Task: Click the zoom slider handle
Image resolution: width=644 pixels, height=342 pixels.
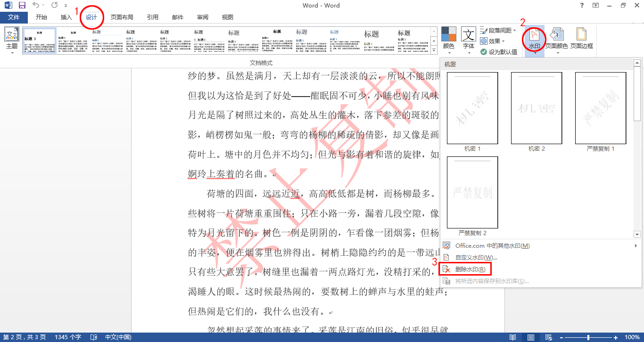Action: point(588,337)
